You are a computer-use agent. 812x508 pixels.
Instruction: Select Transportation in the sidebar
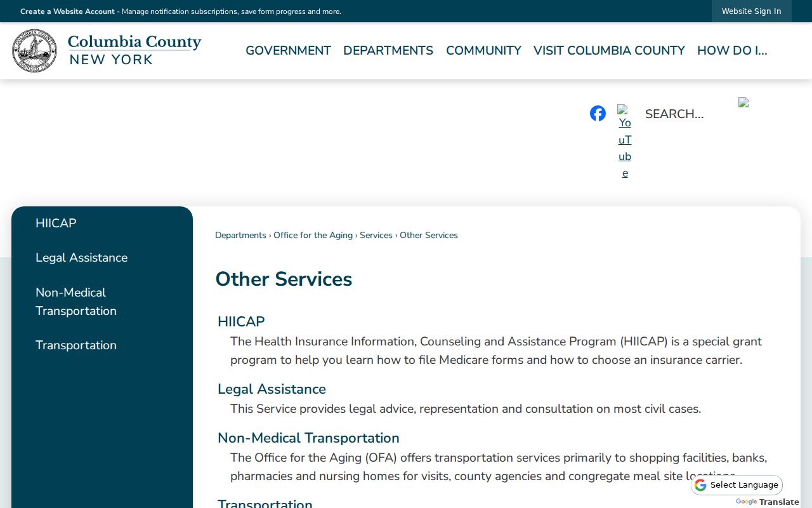click(x=76, y=345)
